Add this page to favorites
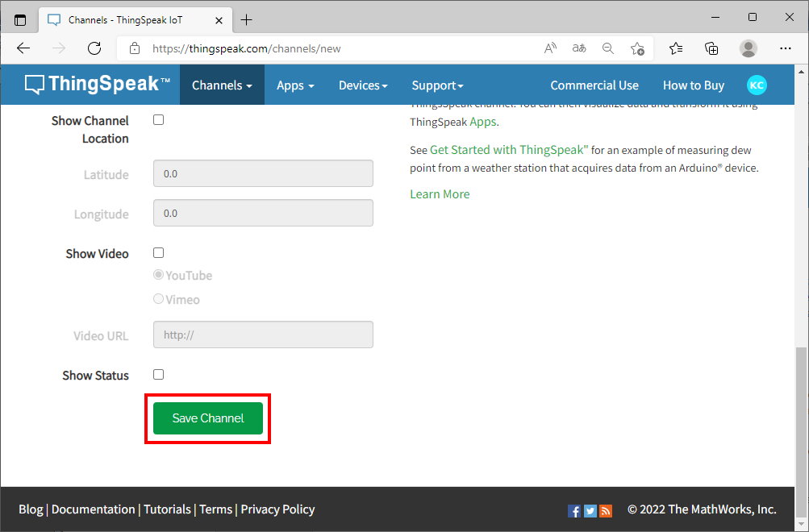 coord(637,48)
